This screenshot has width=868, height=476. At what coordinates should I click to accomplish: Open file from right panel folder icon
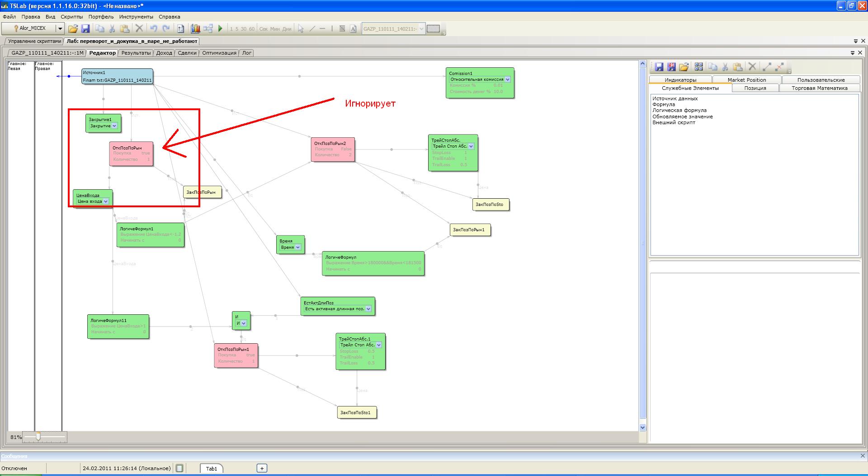point(684,67)
